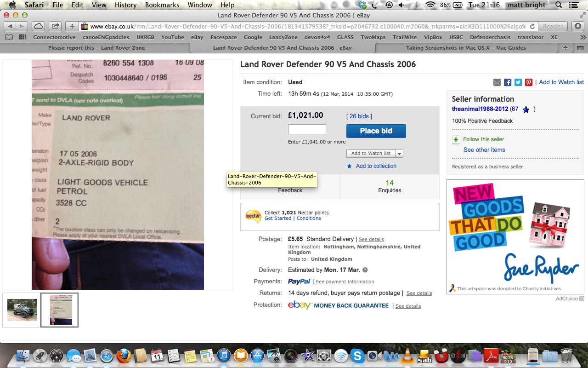Share listing on Facebook icon
The width and height of the screenshot is (588, 368).
point(508,82)
